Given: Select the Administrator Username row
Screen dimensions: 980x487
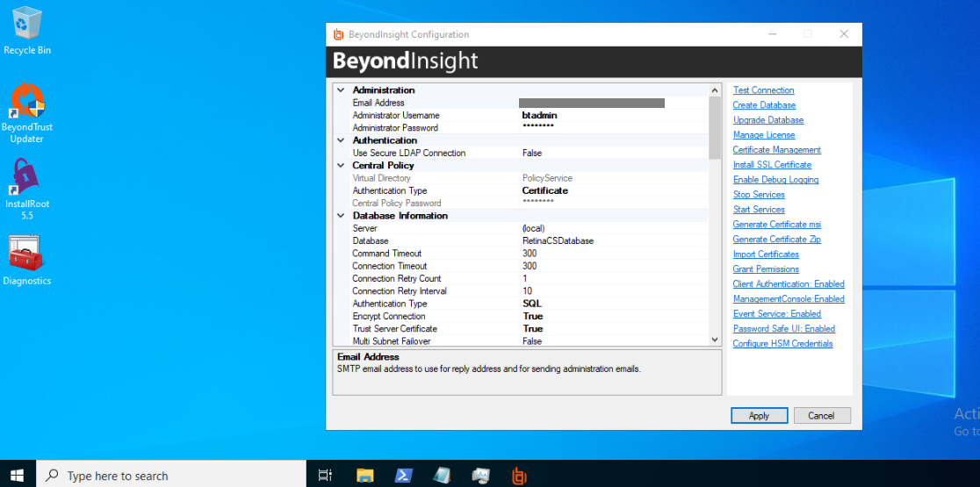Looking at the screenshot, I should [529, 116].
